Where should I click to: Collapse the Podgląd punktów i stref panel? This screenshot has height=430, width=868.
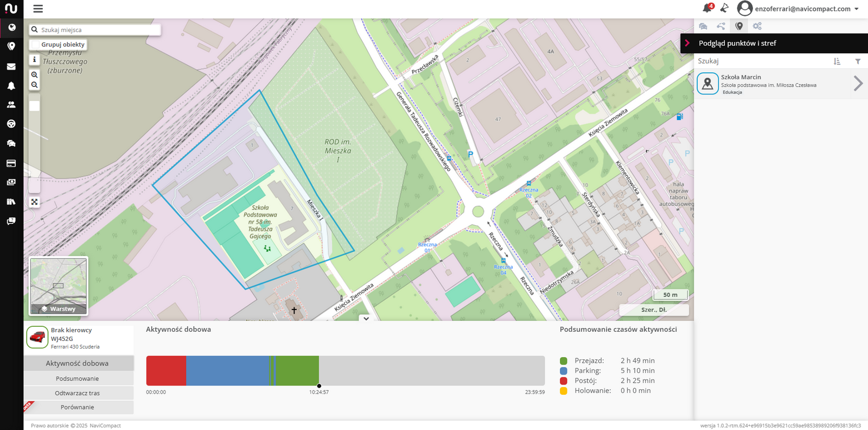(687, 43)
